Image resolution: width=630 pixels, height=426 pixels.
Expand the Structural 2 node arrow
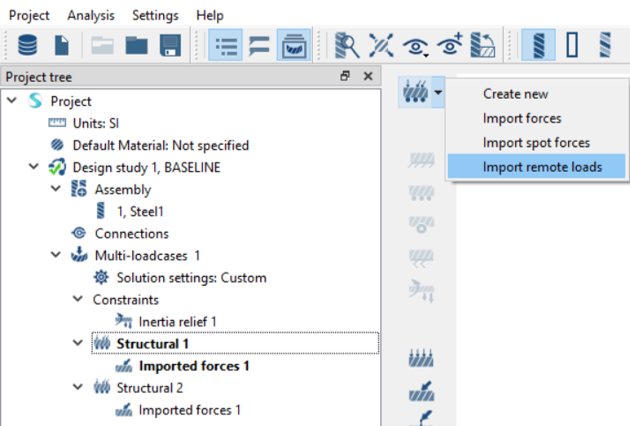click(78, 387)
